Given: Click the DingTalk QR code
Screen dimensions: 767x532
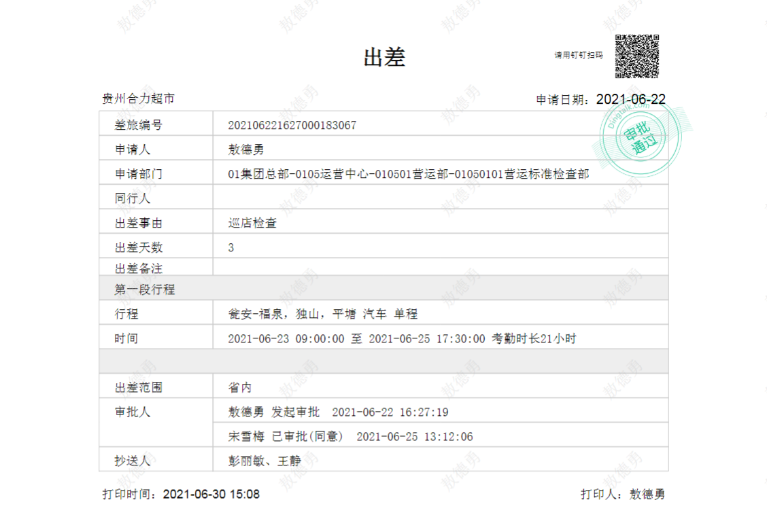Looking at the screenshot, I should tap(637, 56).
